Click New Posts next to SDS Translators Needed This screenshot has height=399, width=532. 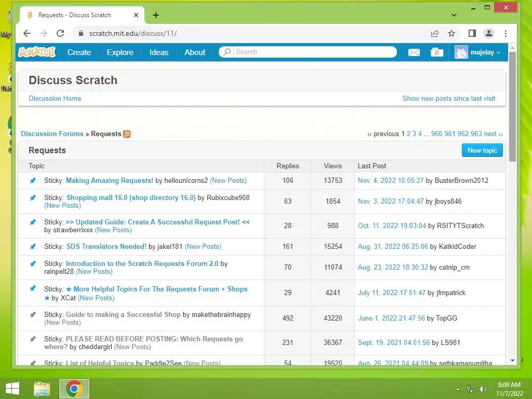point(203,247)
